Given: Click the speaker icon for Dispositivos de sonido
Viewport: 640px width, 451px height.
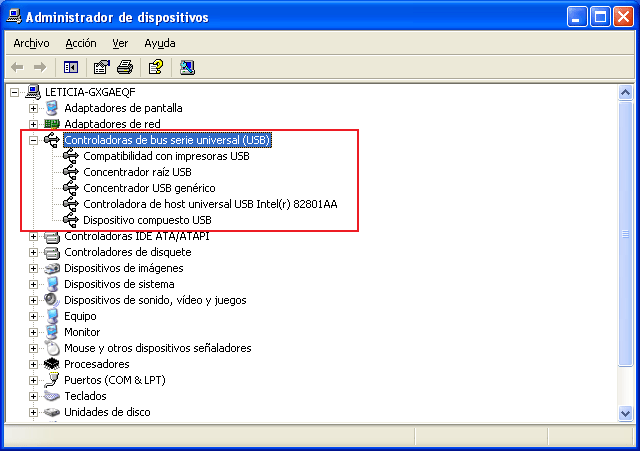Looking at the screenshot, I should coord(52,300).
